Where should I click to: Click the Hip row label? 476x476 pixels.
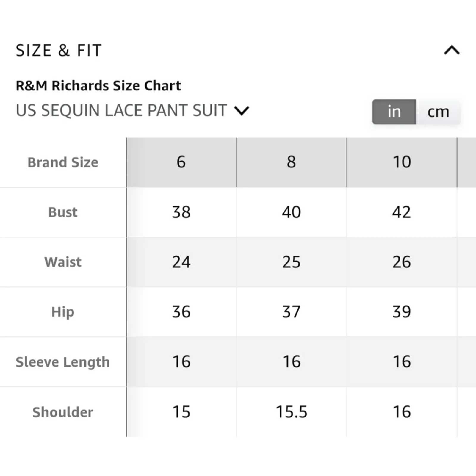(x=63, y=312)
